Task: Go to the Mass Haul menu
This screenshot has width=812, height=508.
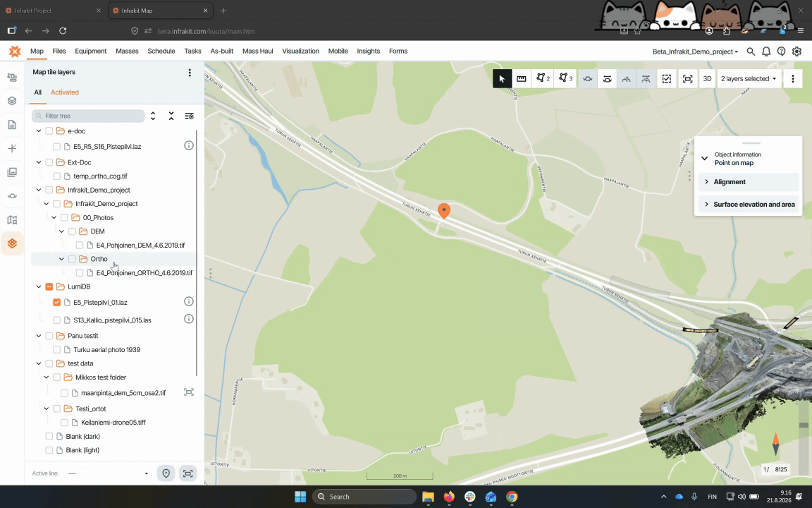Action: tap(257, 52)
